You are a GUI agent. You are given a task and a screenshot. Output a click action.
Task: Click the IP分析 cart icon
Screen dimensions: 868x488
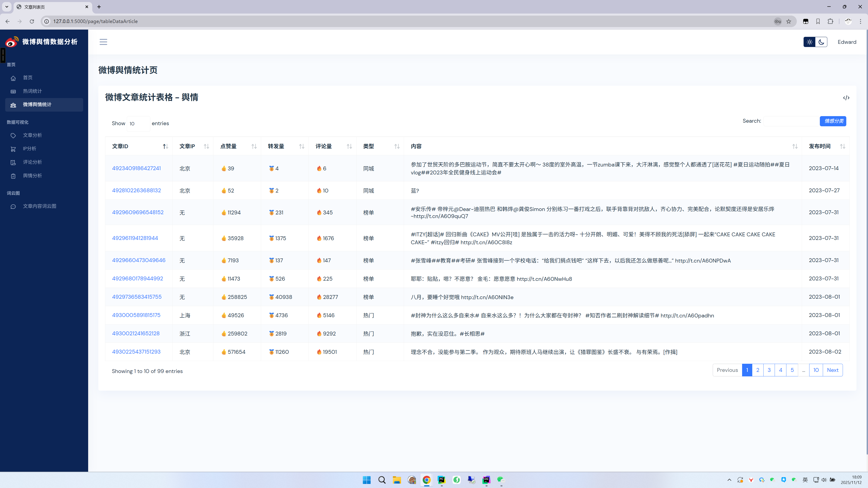pyautogui.click(x=13, y=149)
